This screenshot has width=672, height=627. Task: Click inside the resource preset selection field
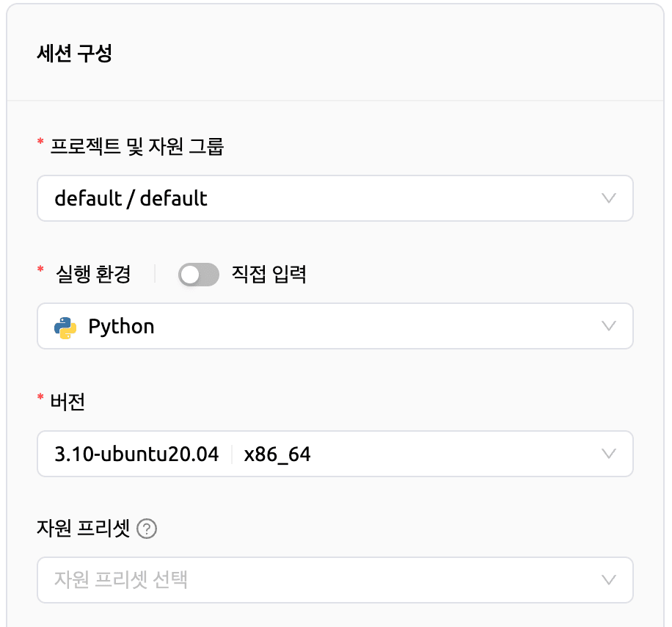(x=220, y=580)
